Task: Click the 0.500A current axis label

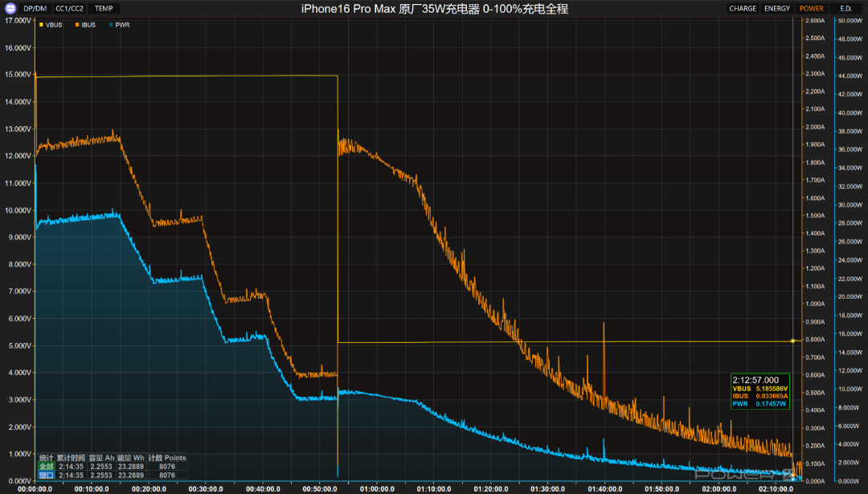Action: click(x=814, y=392)
